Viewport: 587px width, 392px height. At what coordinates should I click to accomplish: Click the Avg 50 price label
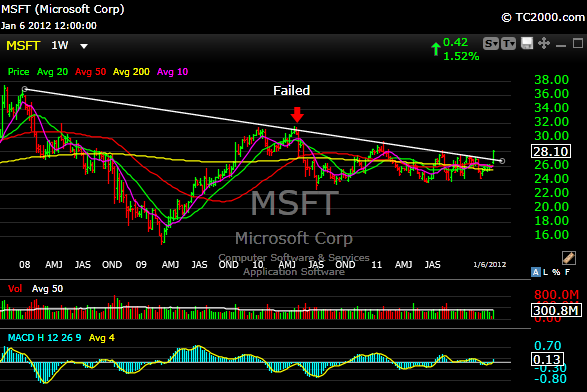91,72
